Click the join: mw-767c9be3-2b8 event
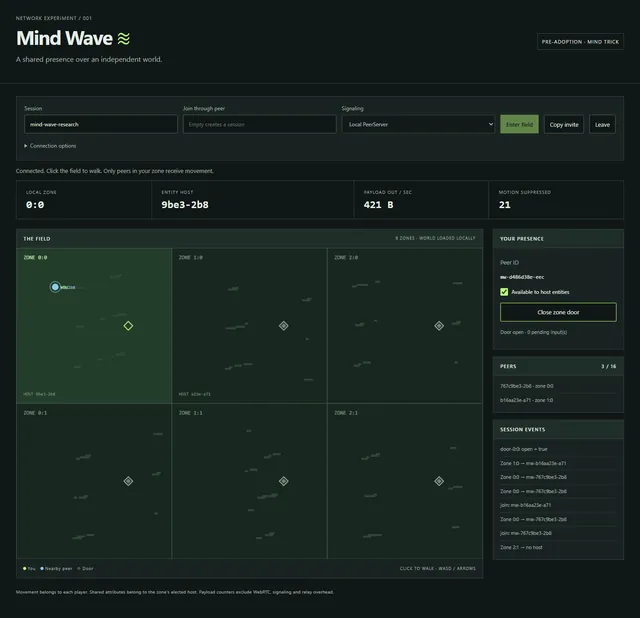This screenshot has height=618, width=640. pyautogui.click(x=558, y=533)
